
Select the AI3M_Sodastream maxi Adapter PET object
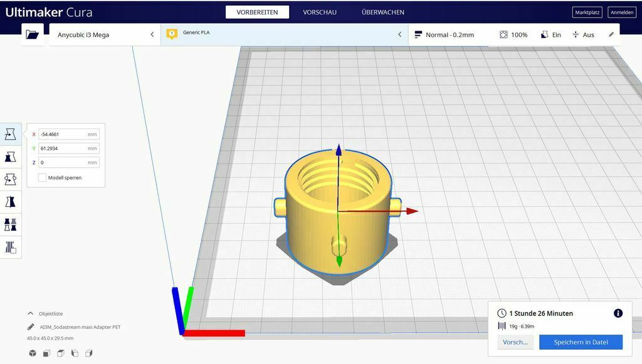tap(80, 327)
